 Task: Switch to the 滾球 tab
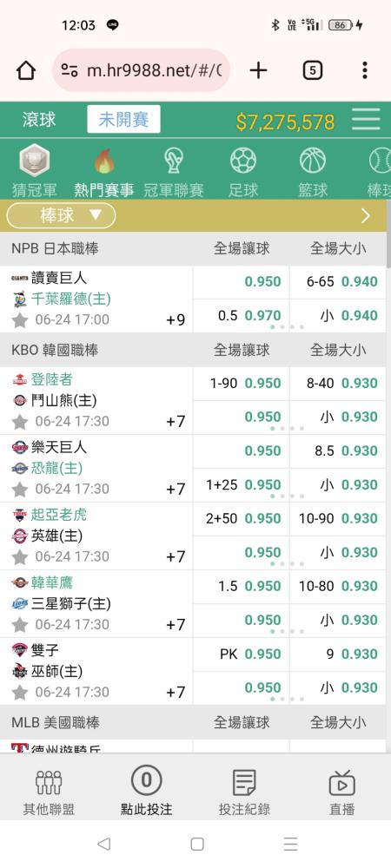(39, 120)
